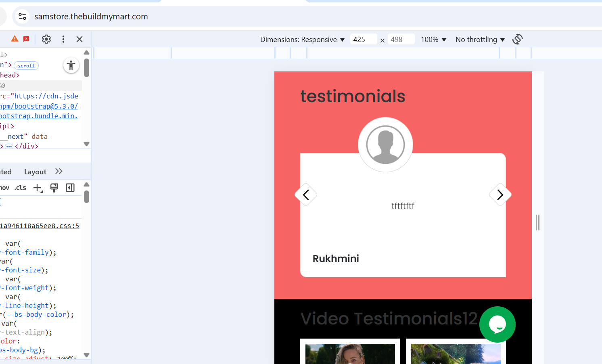Switch to the Layout tab
The height and width of the screenshot is (364, 602).
pyautogui.click(x=35, y=172)
